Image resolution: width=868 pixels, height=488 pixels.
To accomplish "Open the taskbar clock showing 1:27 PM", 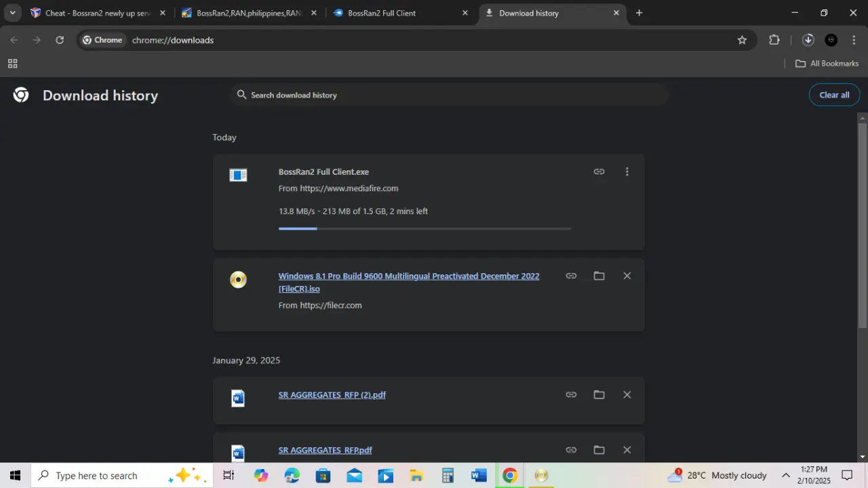I will (814, 475).
